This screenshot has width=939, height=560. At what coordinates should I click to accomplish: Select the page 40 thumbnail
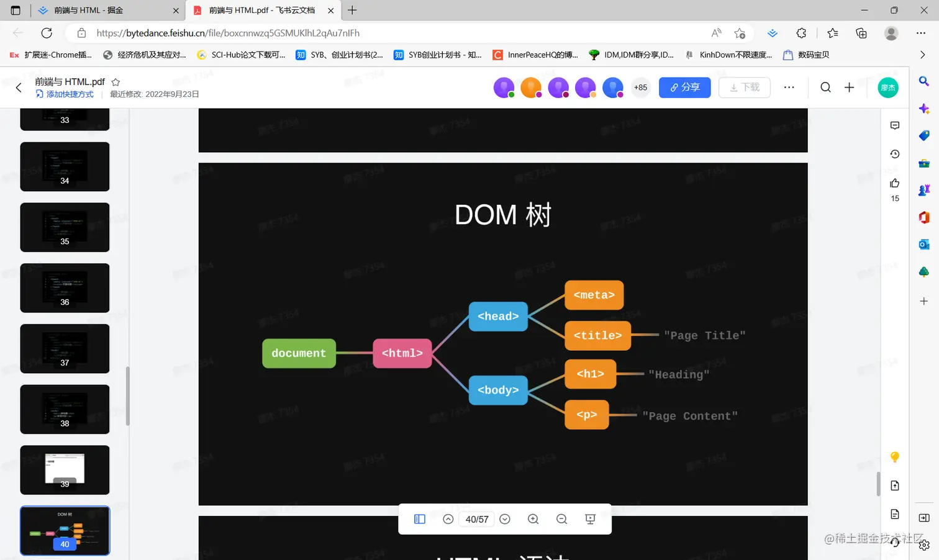pos(65,530)
